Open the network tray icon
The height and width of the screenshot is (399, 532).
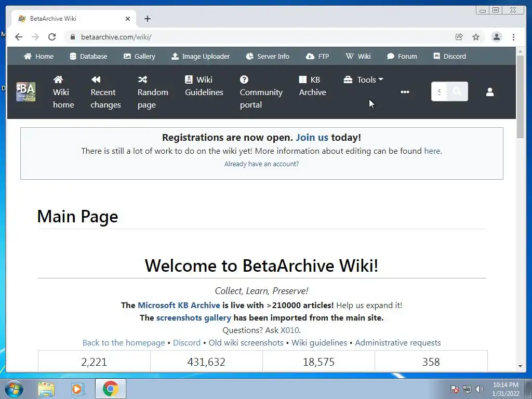click(467, 389)
